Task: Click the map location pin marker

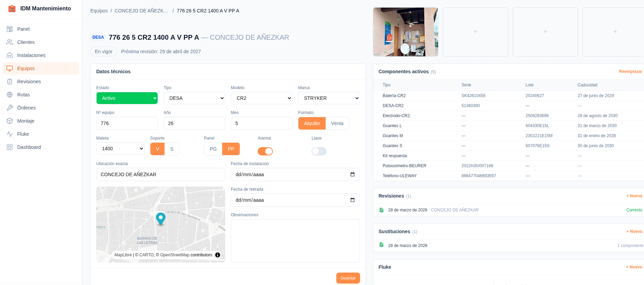Action: click(161, 218)
